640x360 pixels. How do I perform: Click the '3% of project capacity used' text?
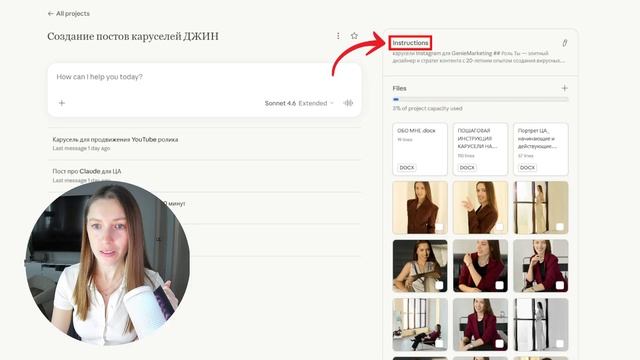[x=427, y=109]
